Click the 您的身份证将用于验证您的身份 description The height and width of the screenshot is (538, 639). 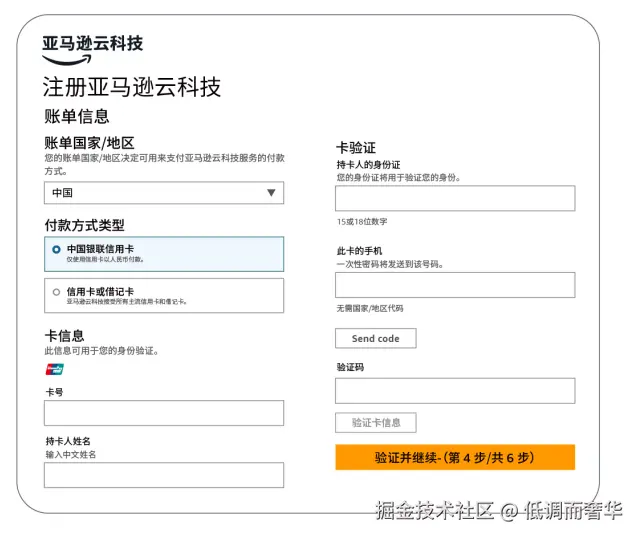399,178
